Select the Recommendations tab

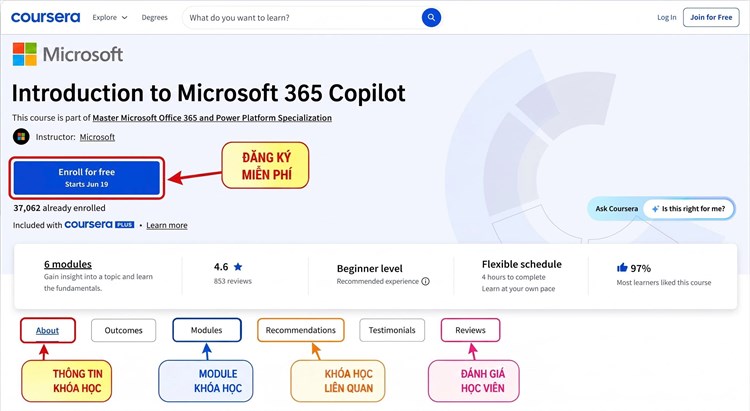[301, 330]
